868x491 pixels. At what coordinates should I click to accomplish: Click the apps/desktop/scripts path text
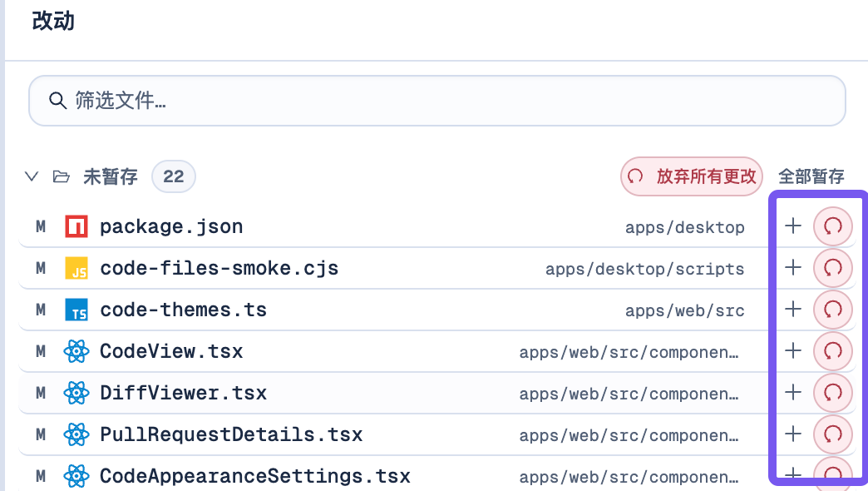(x=645, y=269)
